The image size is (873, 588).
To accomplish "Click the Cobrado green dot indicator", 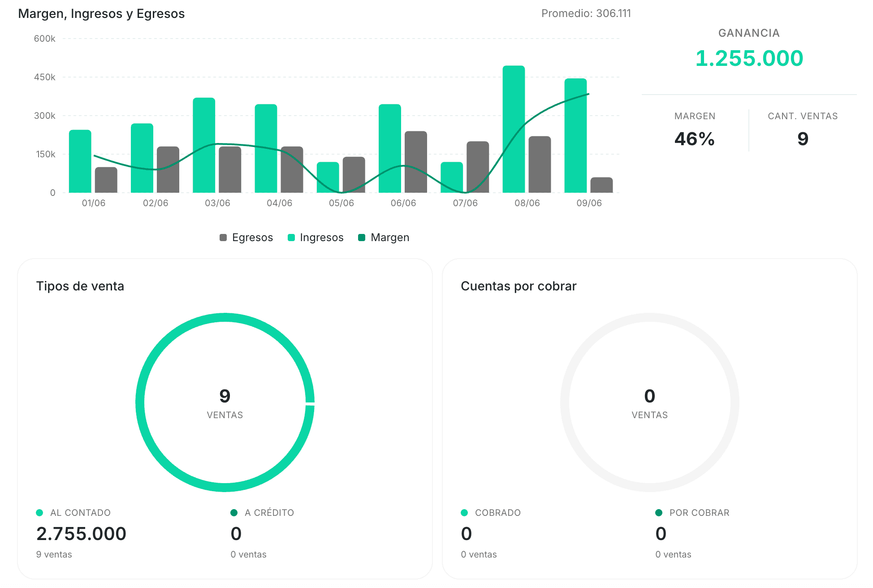I will [464, 513].
